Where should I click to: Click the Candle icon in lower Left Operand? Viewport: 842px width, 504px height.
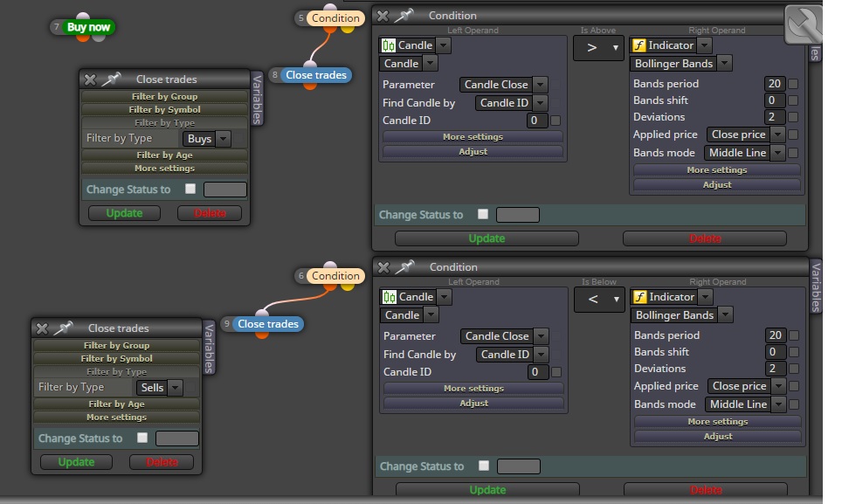pos(389,297)
